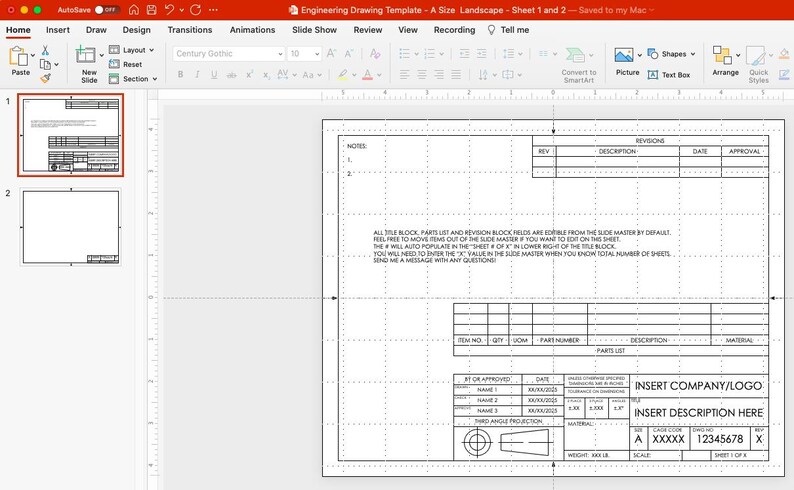
Task: Click the Reset button
Action: [x=126, y=64]
